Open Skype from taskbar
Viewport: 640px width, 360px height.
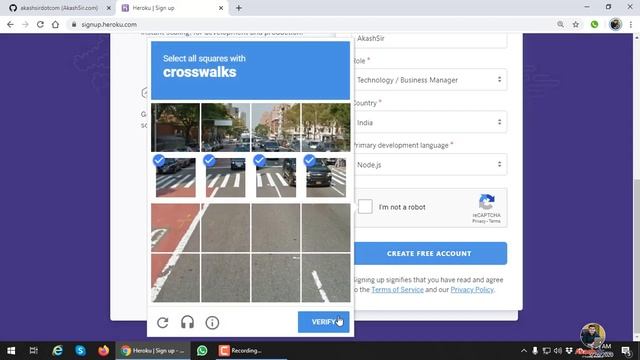[x=80, y=350]
